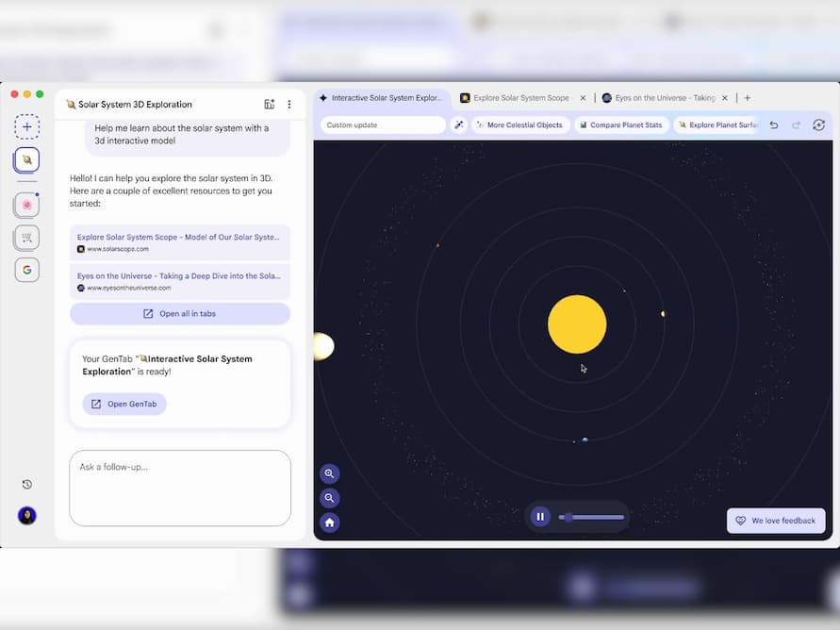Image resolution: width=840 pixels, height=630 pixels.
Task: Zoom in on the 3D solar system view
Action: pyautogui.click(x=329, y=473)
